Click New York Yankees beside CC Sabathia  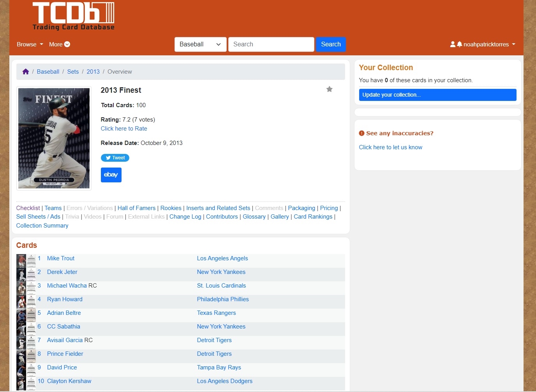click(x=221, y=327)
